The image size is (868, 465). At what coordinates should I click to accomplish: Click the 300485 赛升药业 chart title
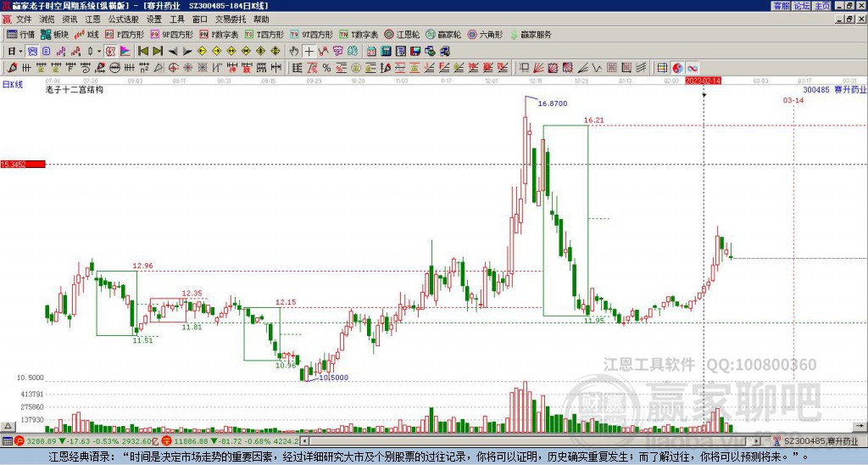(x=835, y=89)
